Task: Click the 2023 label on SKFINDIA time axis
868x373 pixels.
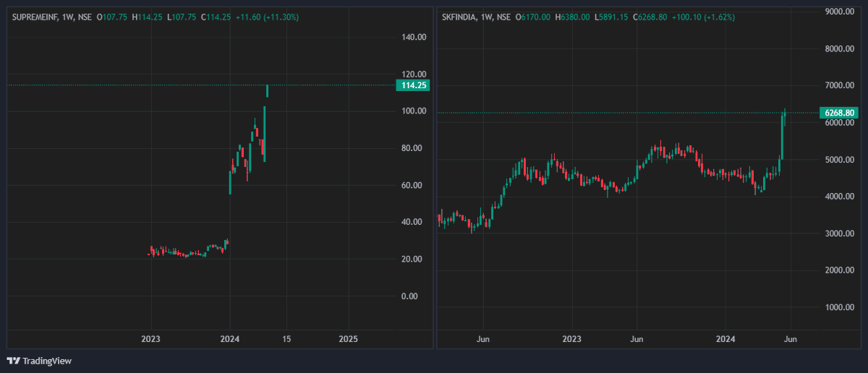Action: 571,339
